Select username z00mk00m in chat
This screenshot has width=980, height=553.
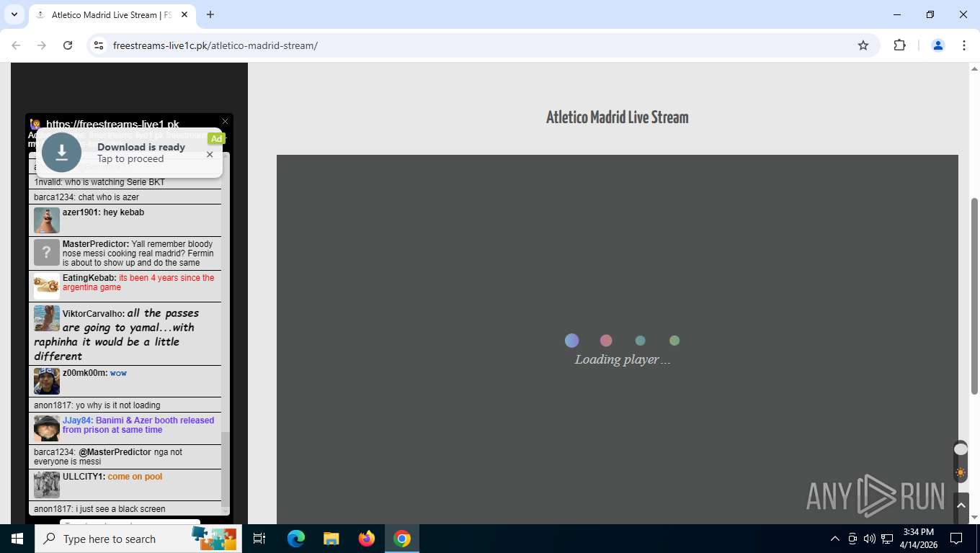click(84, 373)
